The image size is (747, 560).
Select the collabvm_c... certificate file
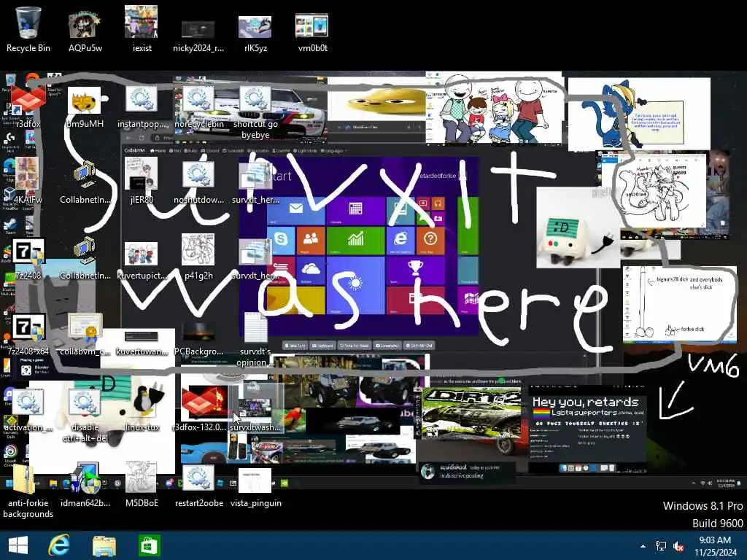pyautogui.click(x=85, y=333)
